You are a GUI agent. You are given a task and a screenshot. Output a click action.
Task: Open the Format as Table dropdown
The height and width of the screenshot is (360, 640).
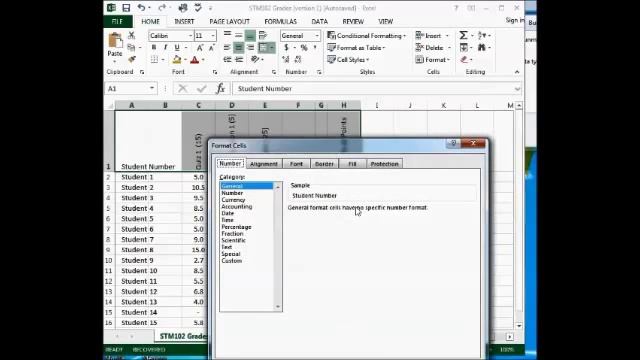pos(357,48)
